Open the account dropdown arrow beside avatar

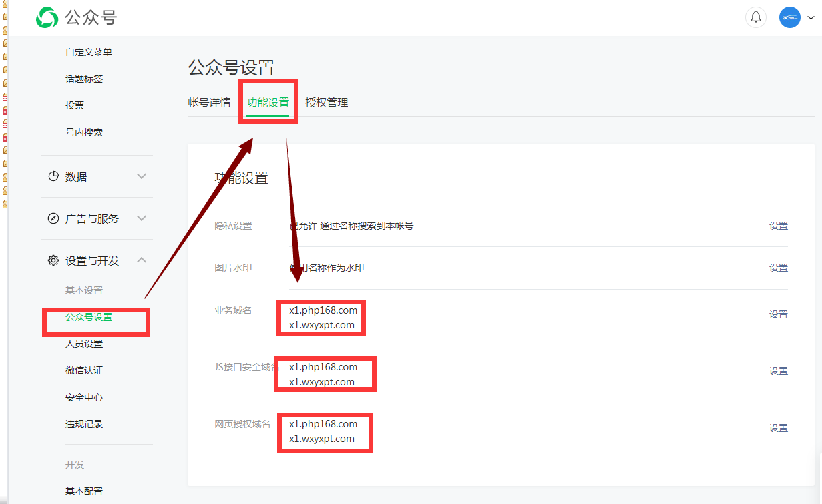(x=811, y=18)
